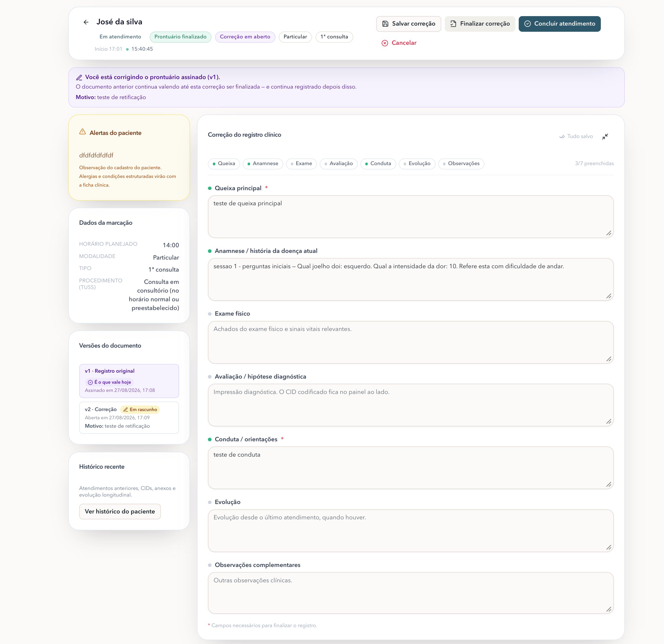Image resolution: width=664 pixels, height=644 pixels.
Task: Click the Prontuário finalizado status badge
Action: coord(181,37)
